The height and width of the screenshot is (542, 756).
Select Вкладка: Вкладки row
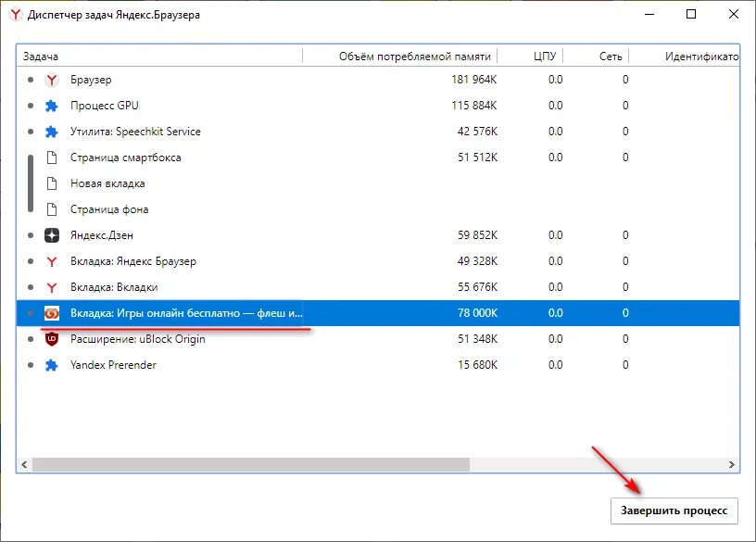[x=378, y=287]
